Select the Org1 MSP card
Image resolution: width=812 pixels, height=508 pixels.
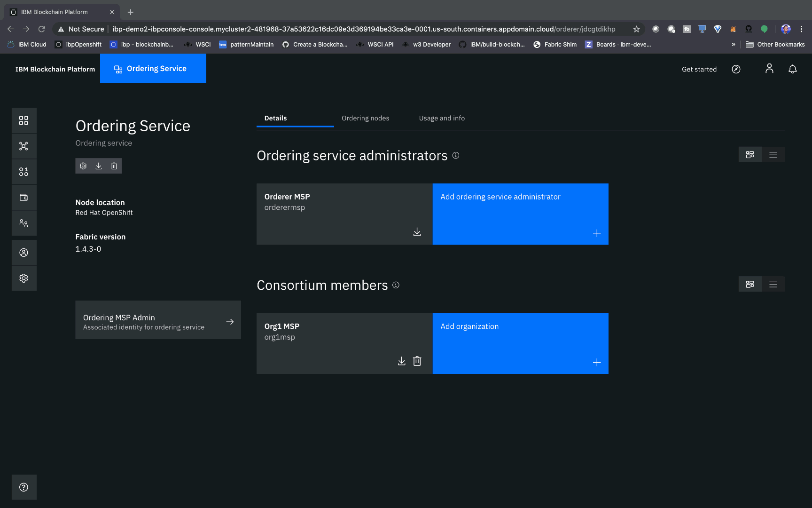pyautogui.click(x=344, y=343)
